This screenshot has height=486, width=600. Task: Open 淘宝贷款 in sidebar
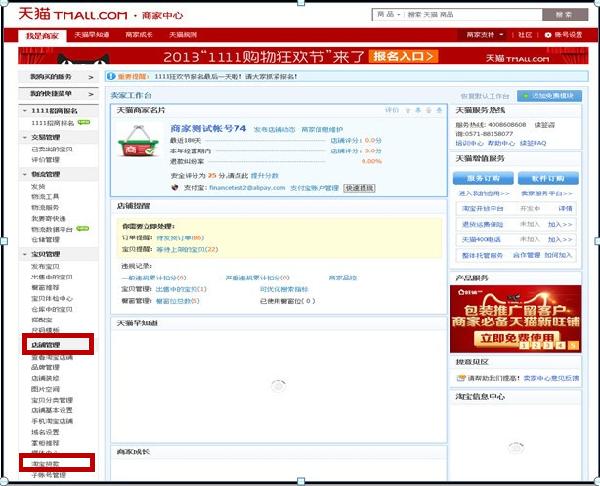(x=45, y=463)
